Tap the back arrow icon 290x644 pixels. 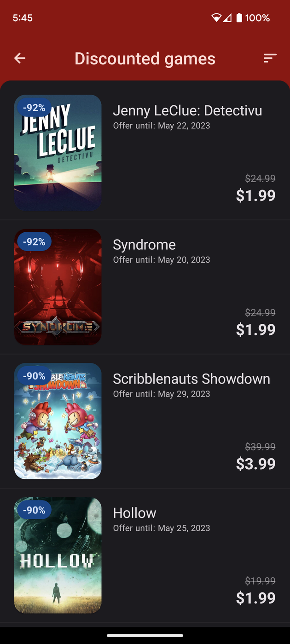(20, 58)
